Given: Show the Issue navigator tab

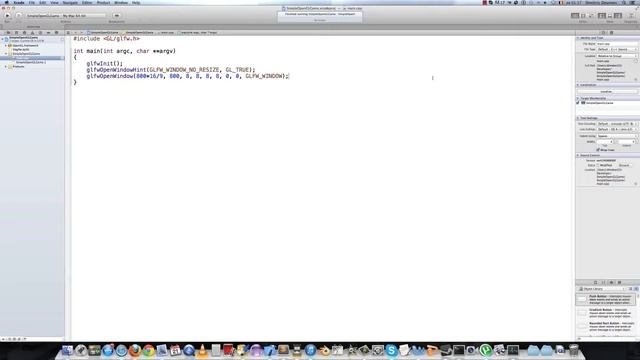Looking at the screenshot, I should click(33, 33).
